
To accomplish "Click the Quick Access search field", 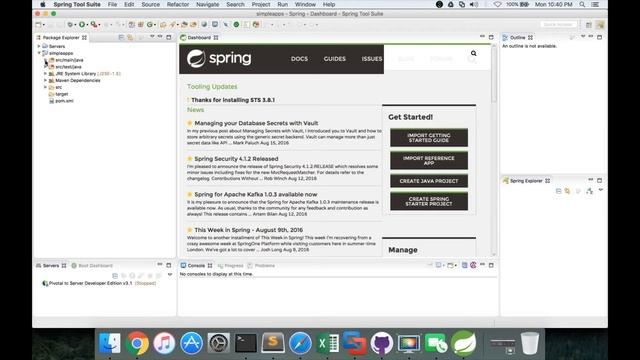I will point(558,25).
